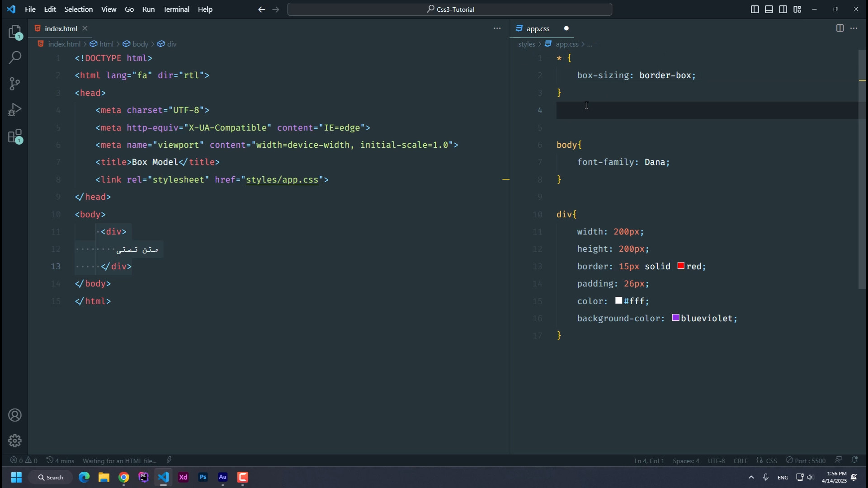Image resolution: width=868 pixels, height=488 pixels.
Task: Open the Search view in activity bar
Action: (15, 57)
